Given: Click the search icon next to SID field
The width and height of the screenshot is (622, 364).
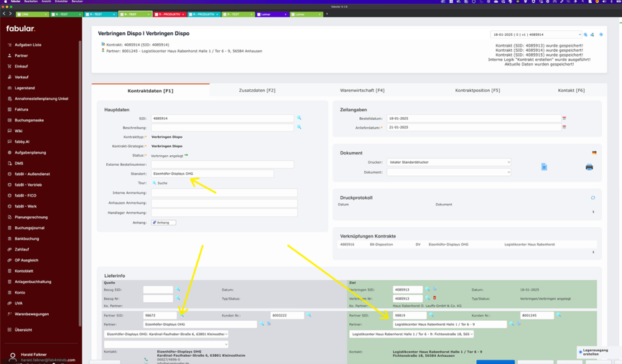Looking at the screenshot, I should 299,118.
